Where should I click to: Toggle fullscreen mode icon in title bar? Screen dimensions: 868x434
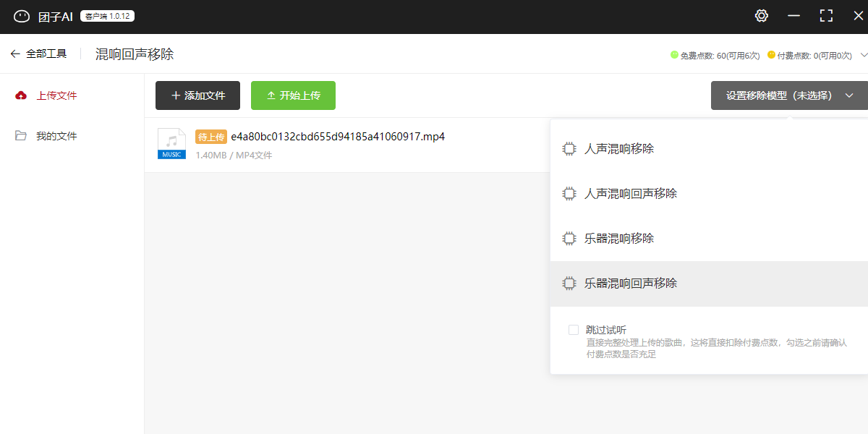tap(826, 16)
